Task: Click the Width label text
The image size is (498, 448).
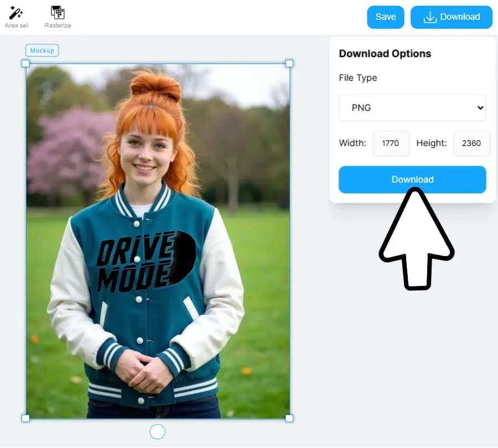Action: pyautogui.click(x=352, y=143)
